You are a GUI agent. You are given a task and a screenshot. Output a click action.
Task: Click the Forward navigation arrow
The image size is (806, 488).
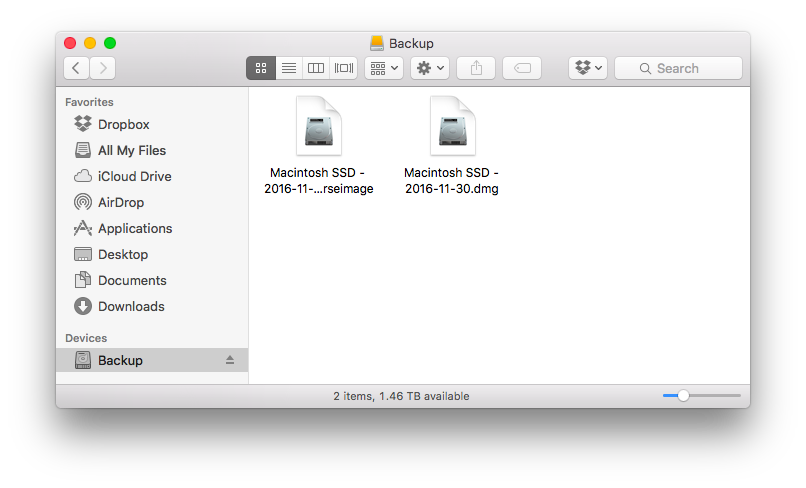click(103, 68)
